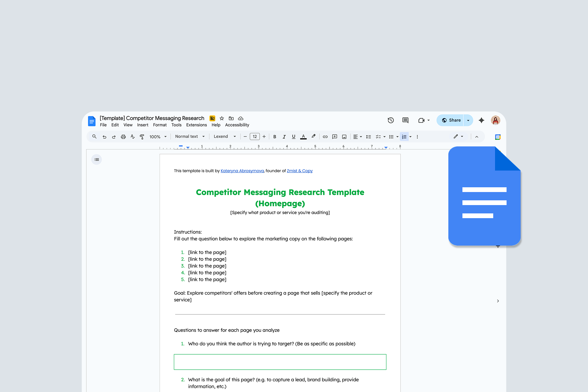The image size is (588, 392).
Task: Click the font size input field
Action: 254,137
